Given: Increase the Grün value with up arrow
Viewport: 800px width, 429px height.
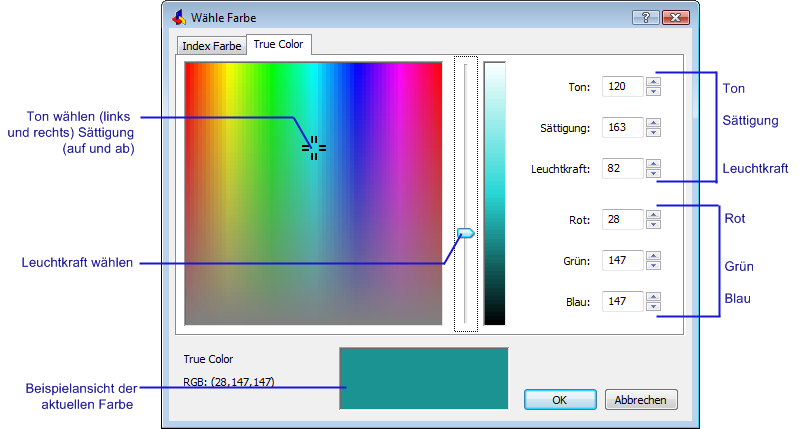Looking at the screenshot, I should tap(653, 256).
